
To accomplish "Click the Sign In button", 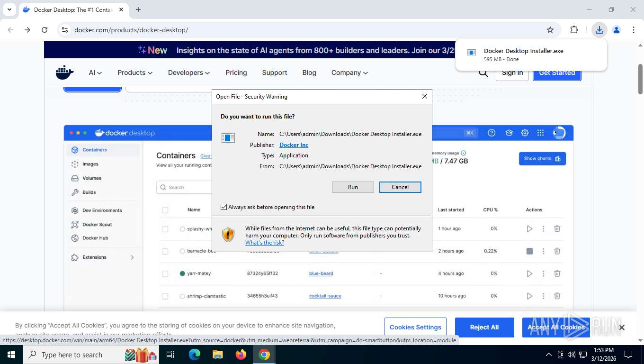I will 512,73.
